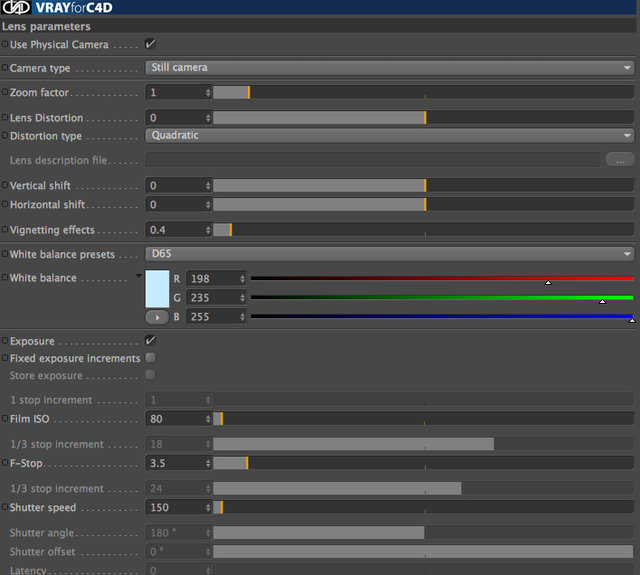Click the Zoom factor slider bar
The width and height of the screenshot is (640, 575).
(423, 93)
